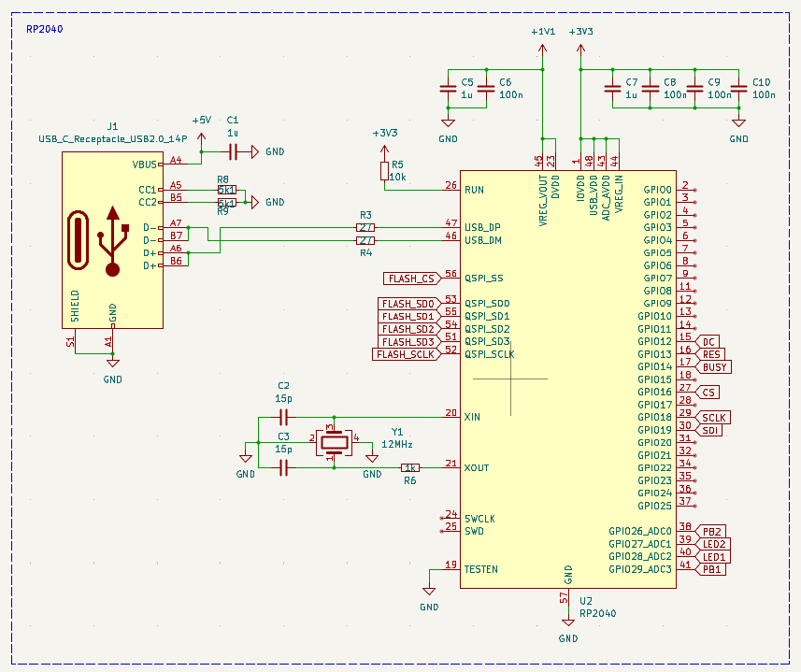This screenshot has height=672, width=801.
Task: Click the 12MHz crystal Y1 symbol
Action: [331, 442]
